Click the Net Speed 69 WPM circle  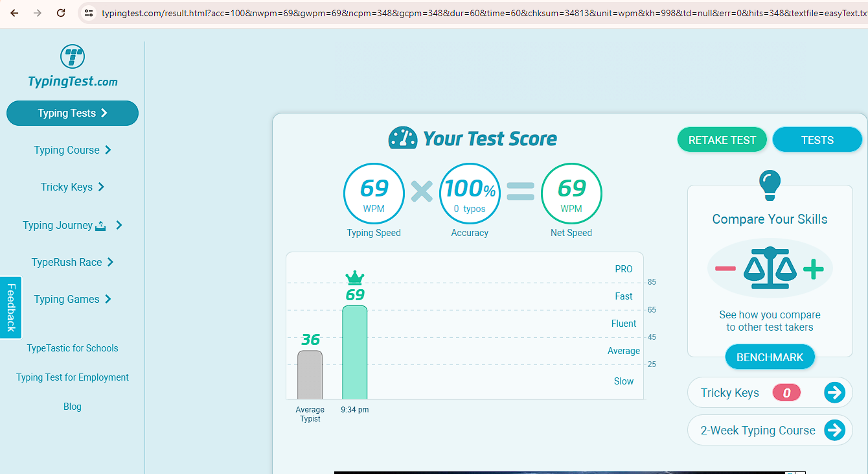(571, 193)
